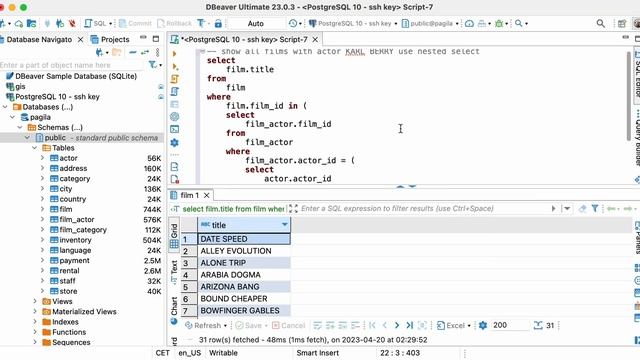Click the execute SQL script icon in editor gutter
The height and width of the screenshot is (360, 640).
coord(175,78)
